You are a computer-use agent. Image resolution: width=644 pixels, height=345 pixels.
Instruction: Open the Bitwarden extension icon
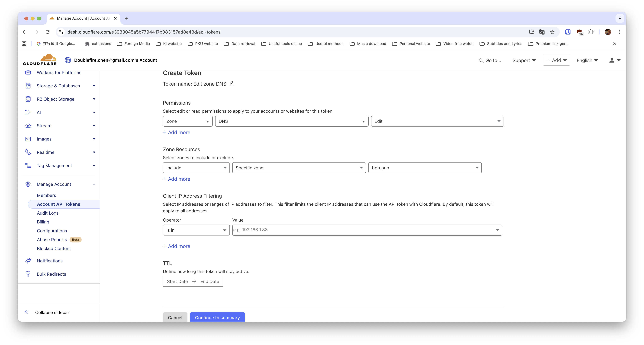tap(568, 32)
